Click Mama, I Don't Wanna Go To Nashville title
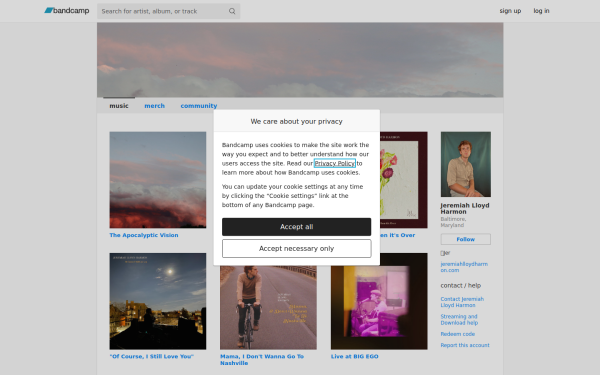The height and width of the screenshot is (375, 600). 262,360
